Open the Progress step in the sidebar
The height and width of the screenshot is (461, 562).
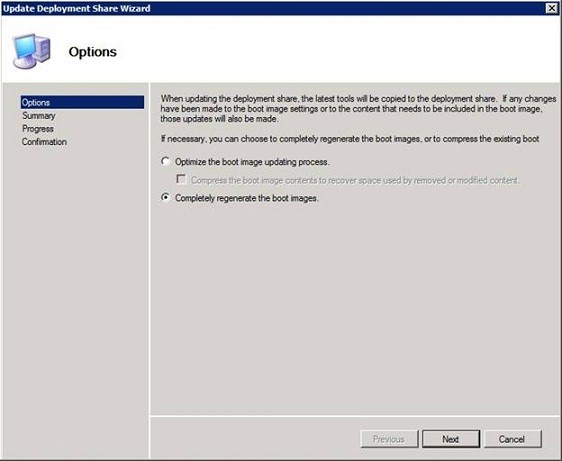pos(38,129)
